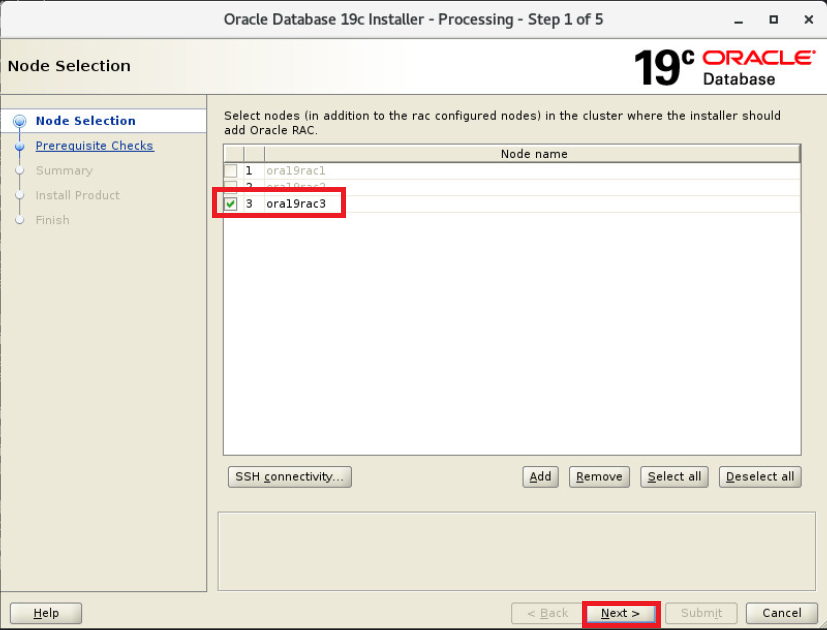Click the Summary step bullet icon
Image resolution: width=827 pixels, height=630 pixels.
20,170
